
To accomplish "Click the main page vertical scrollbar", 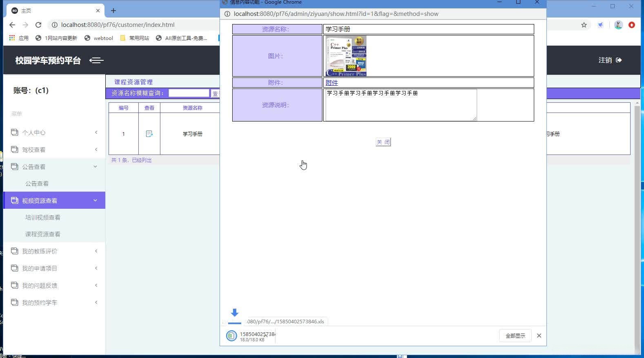I will [637, 228].
